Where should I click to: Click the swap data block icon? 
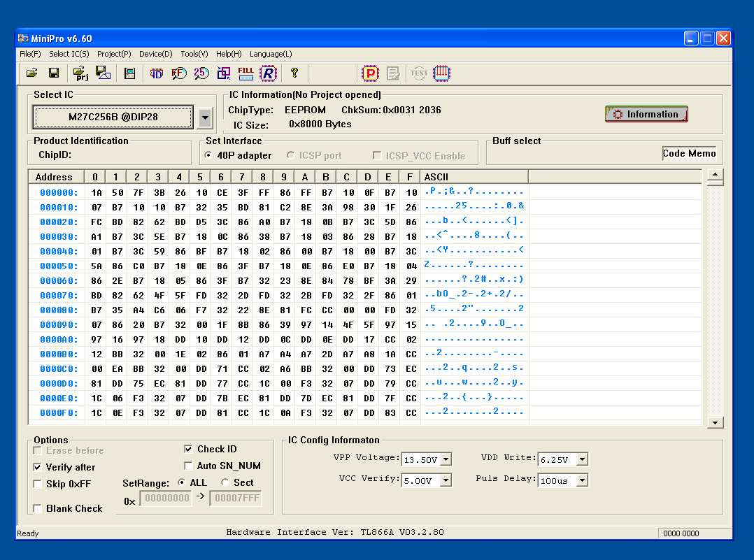(x=224, y=73)
